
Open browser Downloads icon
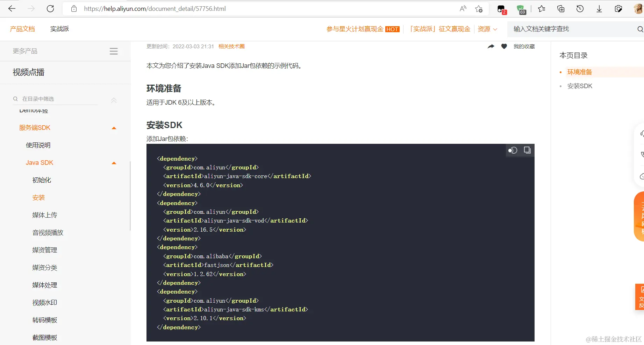[599, 9]
